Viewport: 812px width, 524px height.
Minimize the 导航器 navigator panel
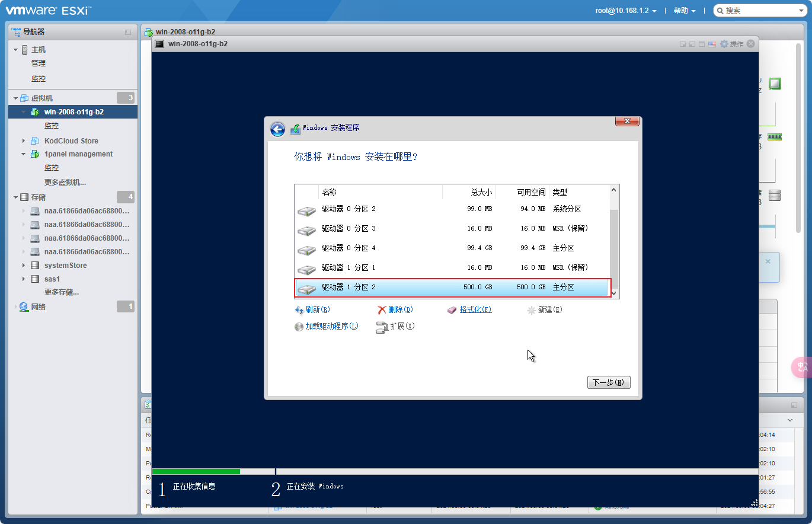click(128, 32)
